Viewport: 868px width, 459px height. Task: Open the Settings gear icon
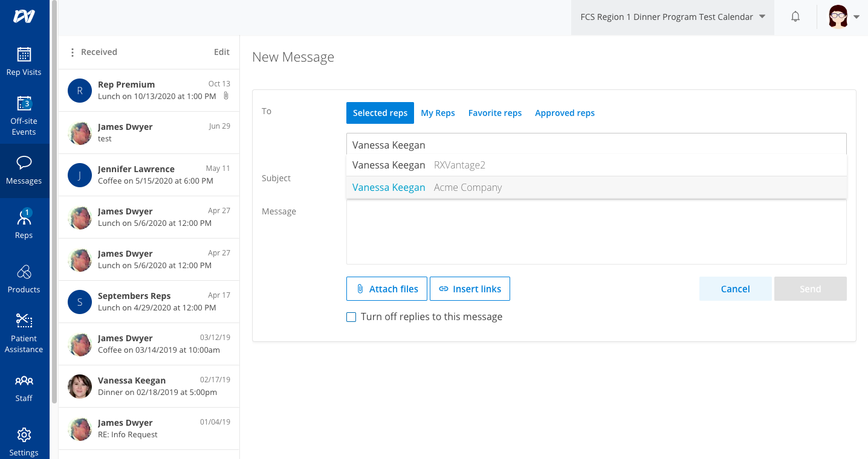[x=24, y=434]
